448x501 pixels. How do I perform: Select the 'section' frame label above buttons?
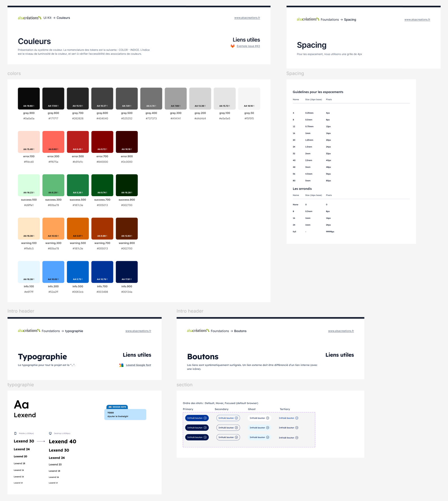185,385
